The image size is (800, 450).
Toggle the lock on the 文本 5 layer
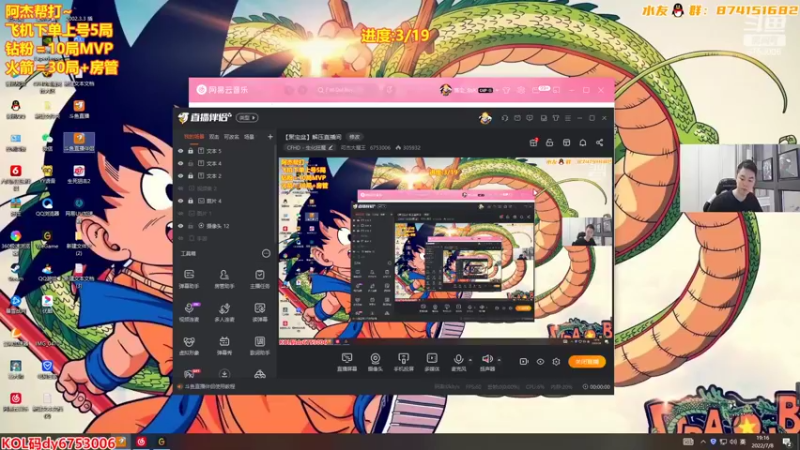(191, 151)
